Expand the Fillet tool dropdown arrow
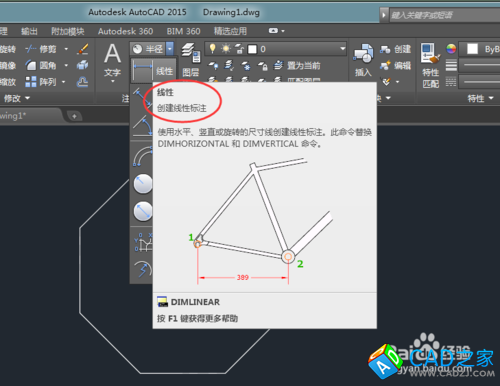 coord(66,65)
